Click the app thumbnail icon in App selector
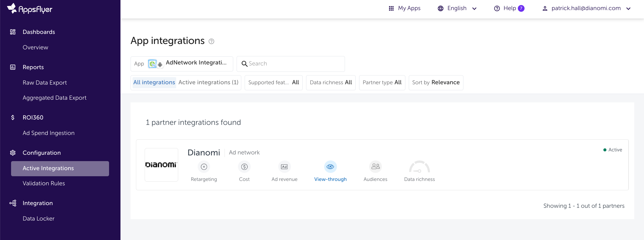Image resolution: width=644 pixels, height=240 pixels. tap(152, 64)
